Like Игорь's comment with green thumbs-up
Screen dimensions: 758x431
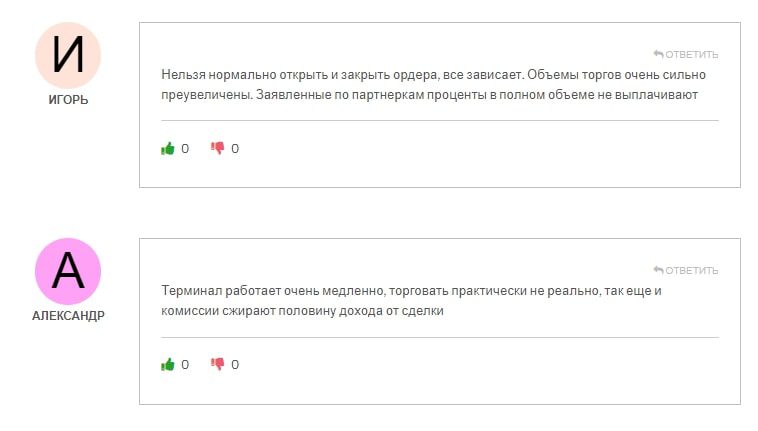(168, 149)
